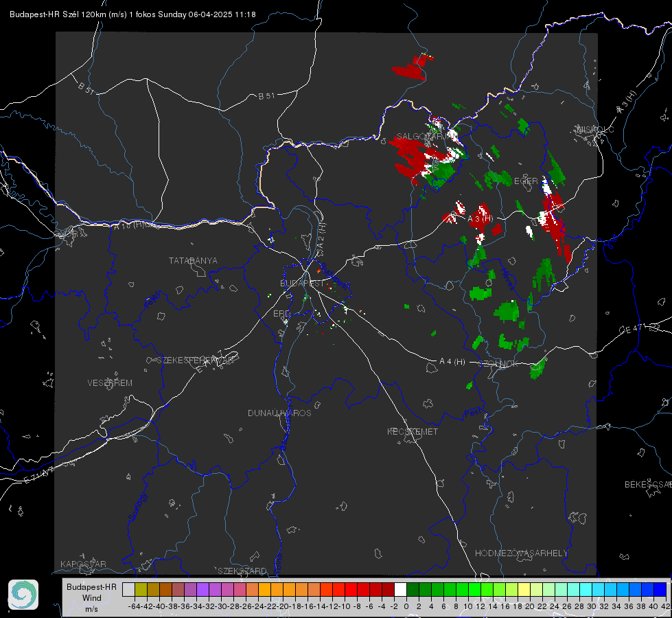Click the SZEKESFEHERVAR city label
Image resolution: width=672 pixels, height=618 pixels.
click(x=196, y=360)
